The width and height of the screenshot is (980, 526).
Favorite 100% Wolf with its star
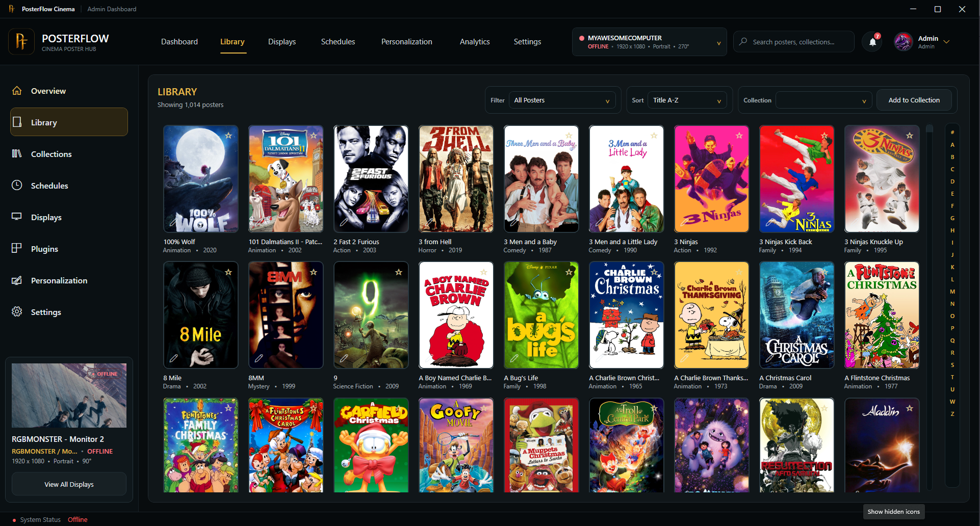pos(228,136)
